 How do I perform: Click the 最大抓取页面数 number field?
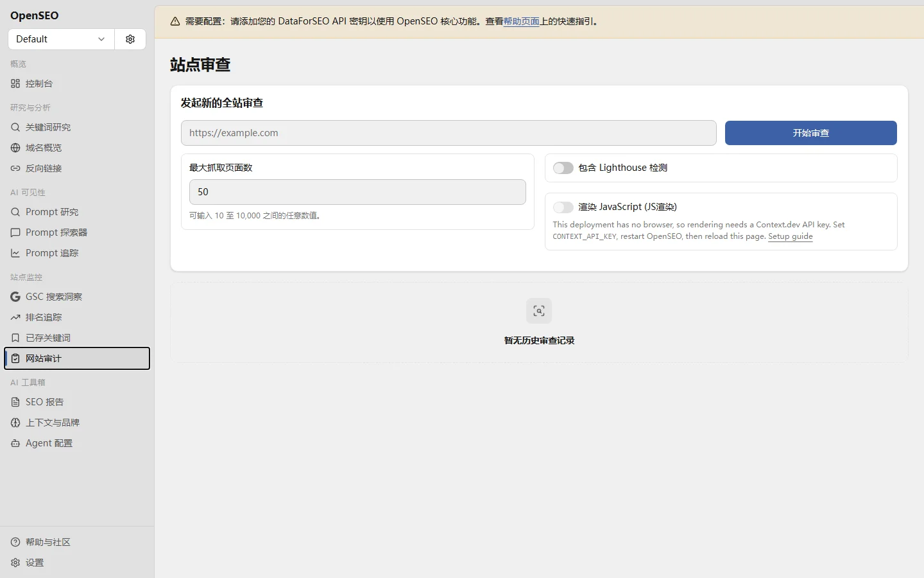[x=357, y=192]
